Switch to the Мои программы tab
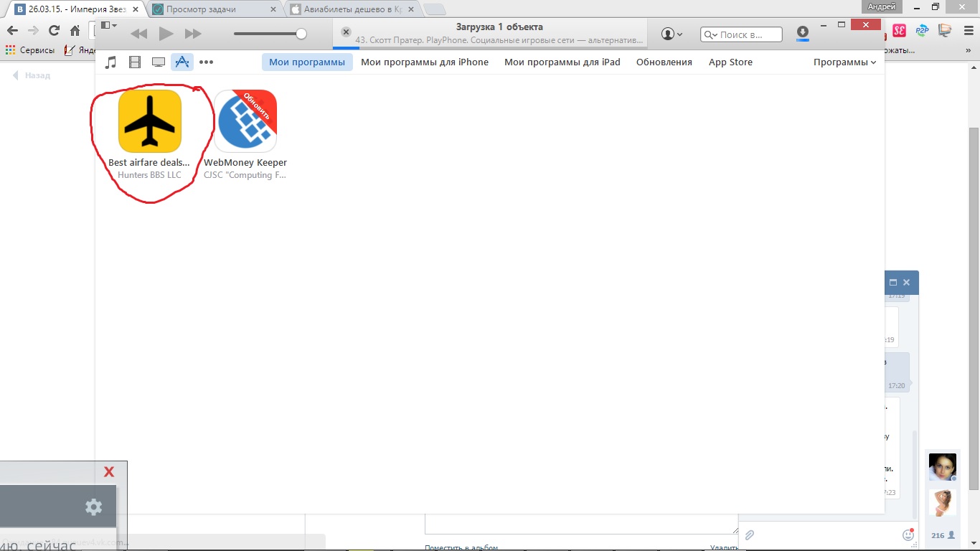Image resolution: width=980 pixels, height=551 pixels. point(307,62)
